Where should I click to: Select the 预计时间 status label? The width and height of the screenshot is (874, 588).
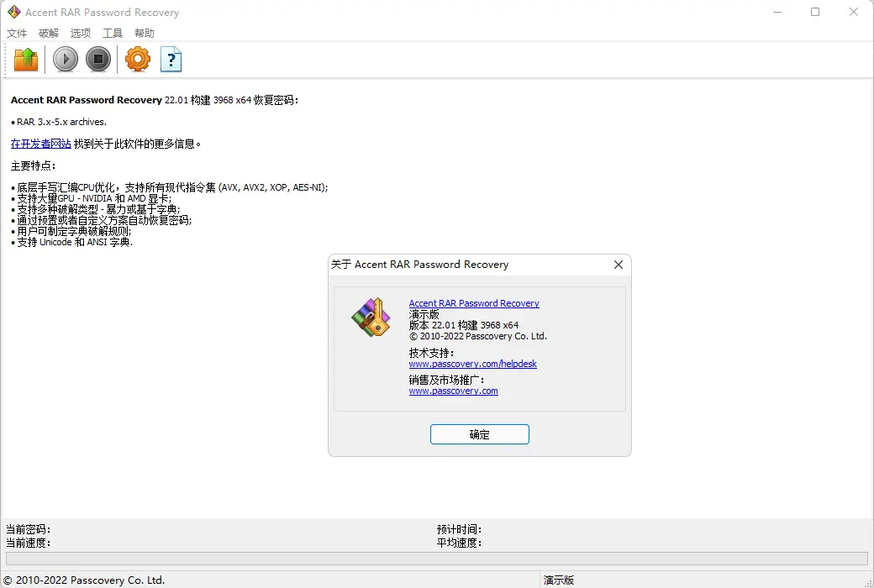coord(459,529)
